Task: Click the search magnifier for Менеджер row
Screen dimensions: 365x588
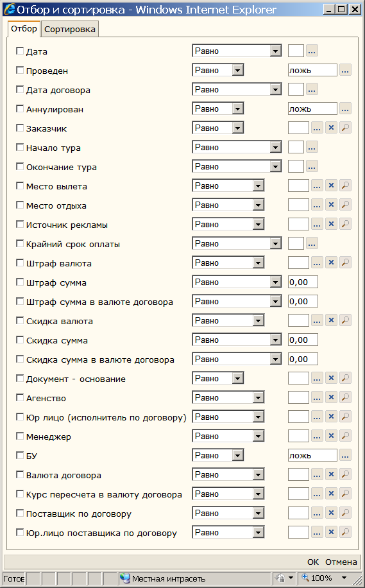Action: click(345, 436)
